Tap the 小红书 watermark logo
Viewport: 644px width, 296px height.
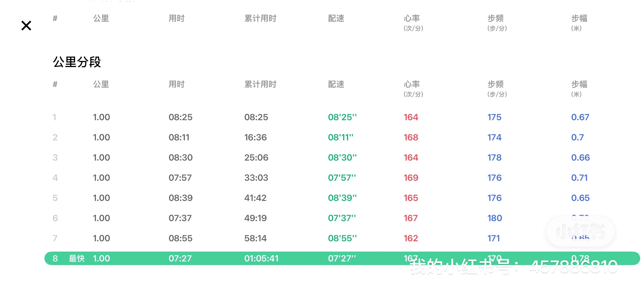coord(580,232)
